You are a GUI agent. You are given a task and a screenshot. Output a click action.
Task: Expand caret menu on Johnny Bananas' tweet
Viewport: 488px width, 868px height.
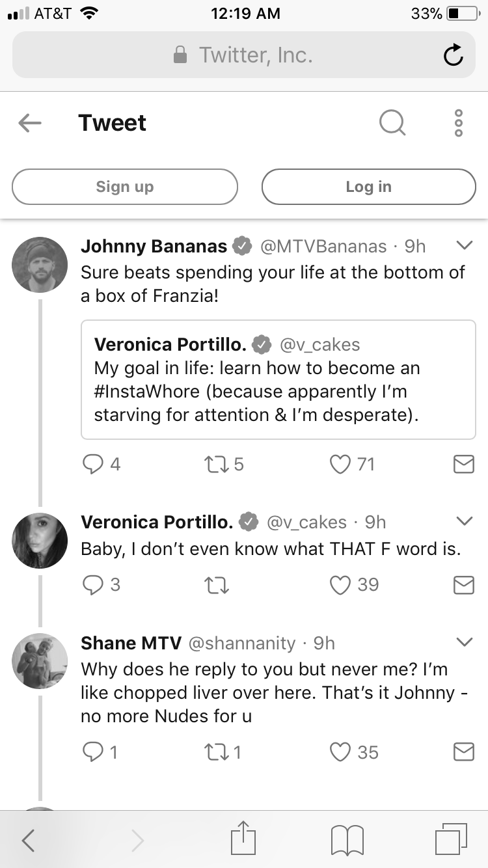pos(464,245)
